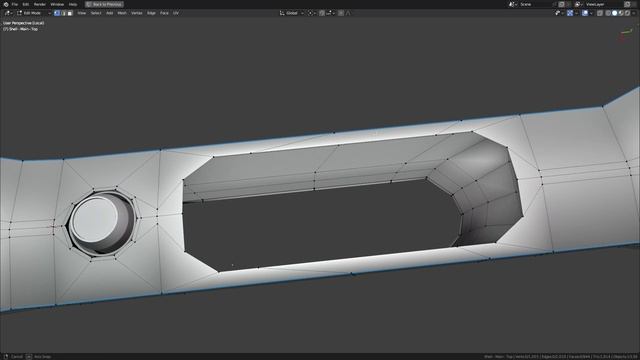Click the scene browse icon
This screenshot has height=360, width=640.
[513, 4]
